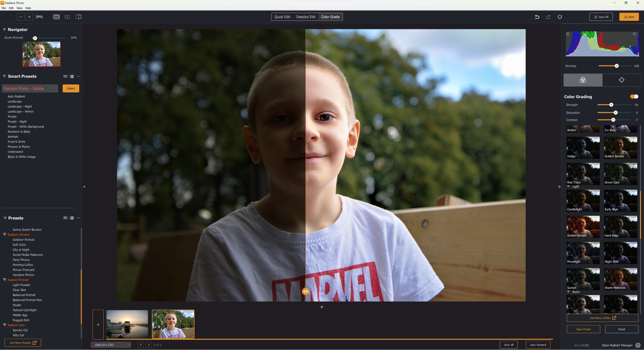Collapse the Navigator panel
The height and width of the screenshot is (350, 644).
[x=4, y=30]
